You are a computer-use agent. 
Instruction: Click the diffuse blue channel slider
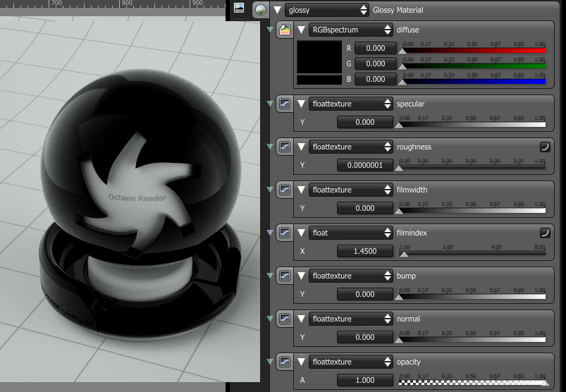point(472,82)
